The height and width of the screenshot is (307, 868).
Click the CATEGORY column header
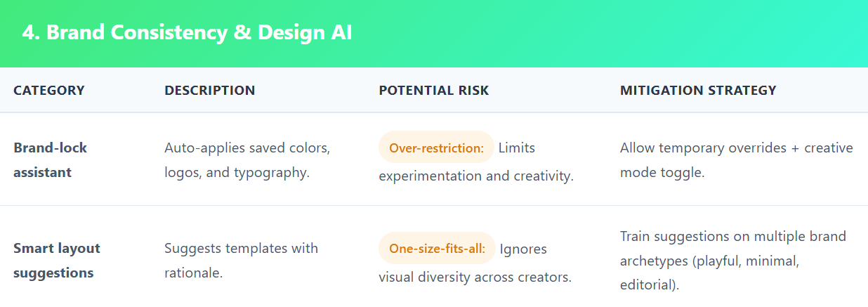(x=49, y=91)
